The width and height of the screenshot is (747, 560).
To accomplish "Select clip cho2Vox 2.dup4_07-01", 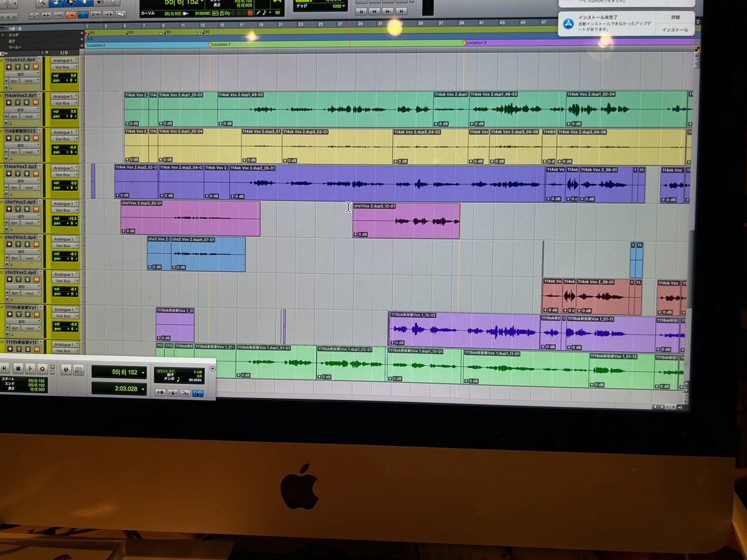I will coord(208,254).
